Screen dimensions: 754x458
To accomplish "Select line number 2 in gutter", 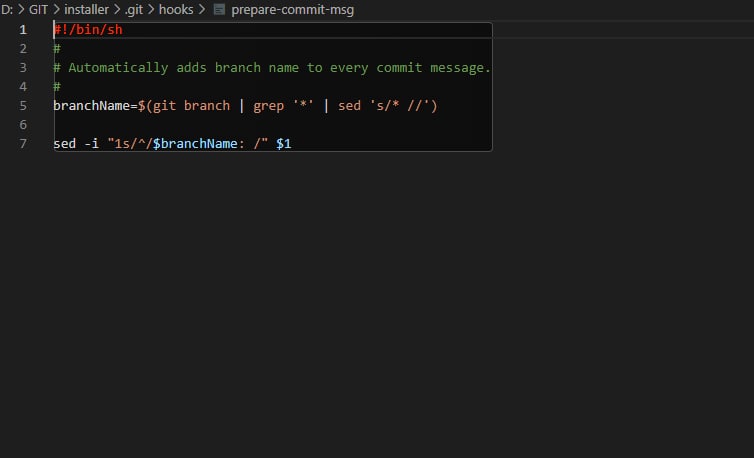I will click(x=23, y=49).
